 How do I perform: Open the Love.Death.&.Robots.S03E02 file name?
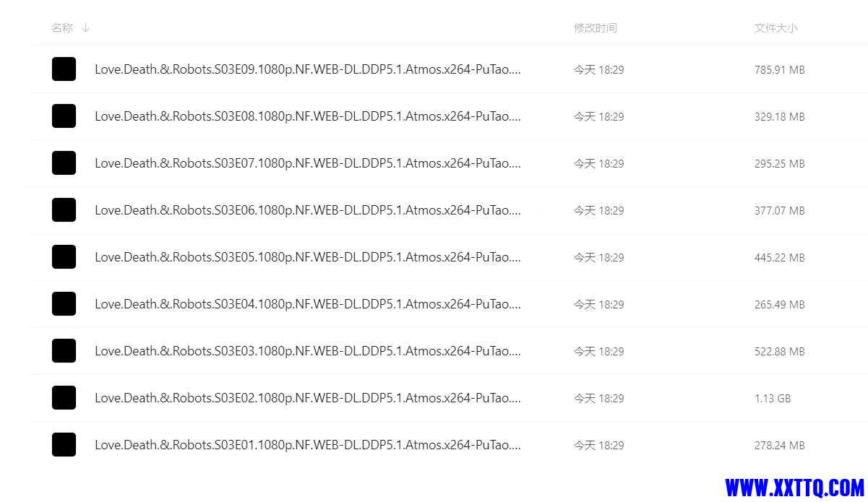308,398
